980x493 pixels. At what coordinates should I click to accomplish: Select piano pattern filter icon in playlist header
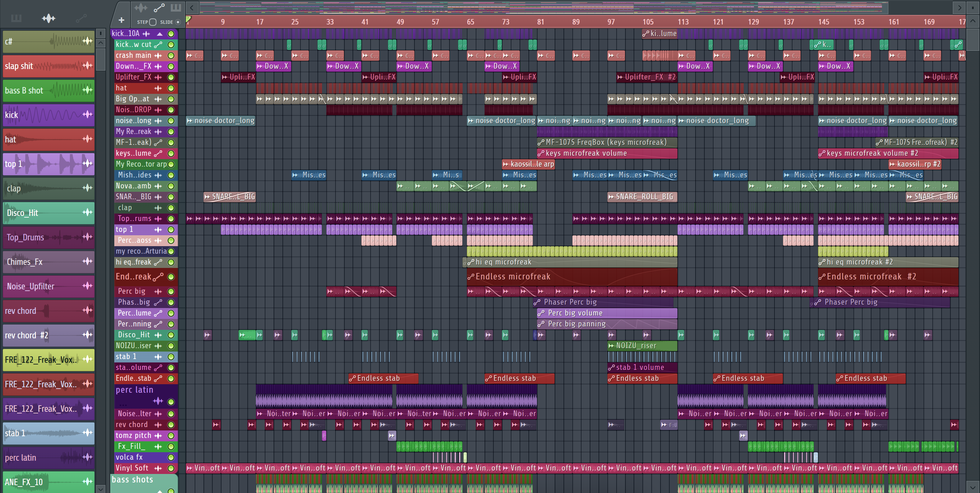point(176,7)
